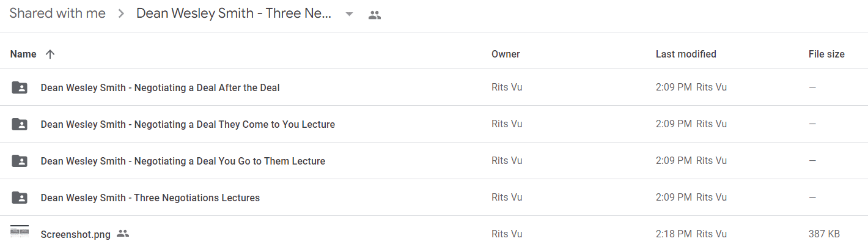The height and width of the screenshot is (252, 868).
Task: Click the shared folder icon for 'You Go to Them Lecture'
Action: tap(20, 161)
